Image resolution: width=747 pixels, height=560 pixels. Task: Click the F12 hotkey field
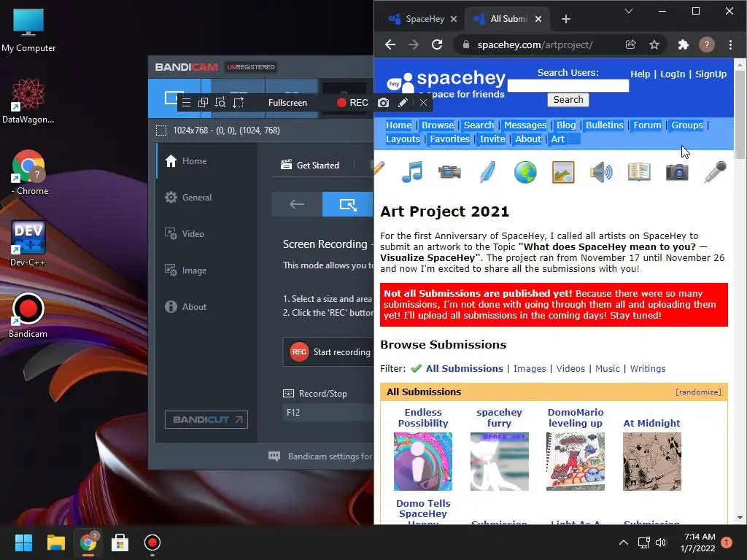pos(329,413)
